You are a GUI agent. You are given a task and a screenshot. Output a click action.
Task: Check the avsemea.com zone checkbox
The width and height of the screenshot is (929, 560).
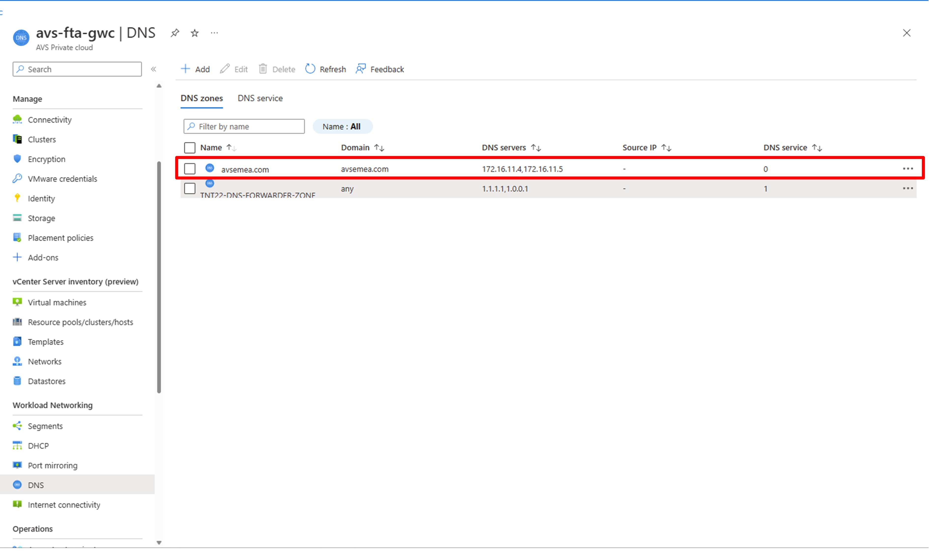tap(190, 169)
